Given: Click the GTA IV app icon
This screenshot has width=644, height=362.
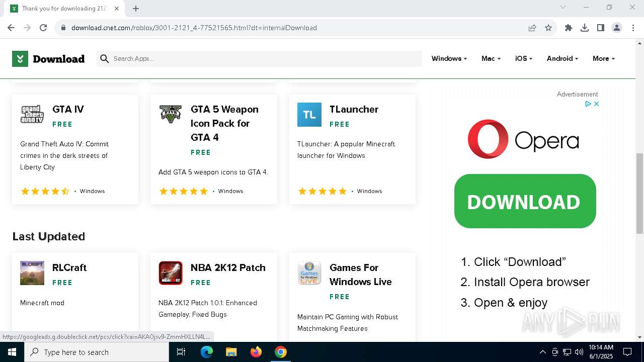Looking at the screenshot, I should (x=32, y=115).
